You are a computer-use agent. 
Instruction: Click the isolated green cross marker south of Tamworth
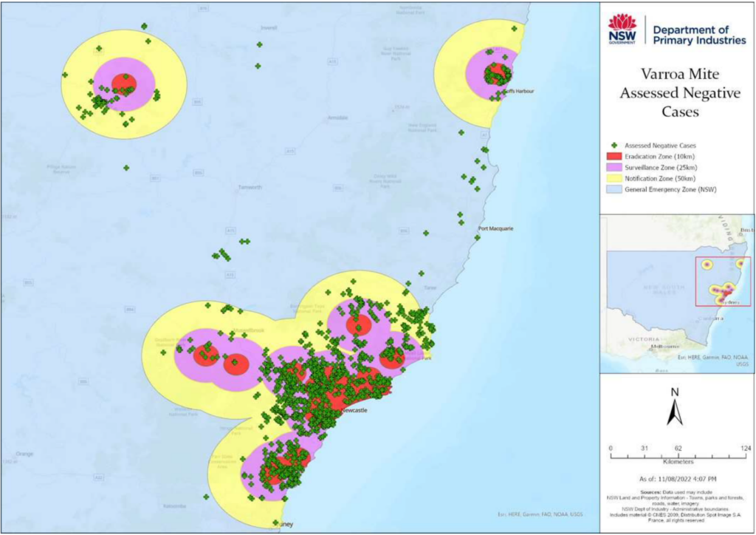click(244, 242)
